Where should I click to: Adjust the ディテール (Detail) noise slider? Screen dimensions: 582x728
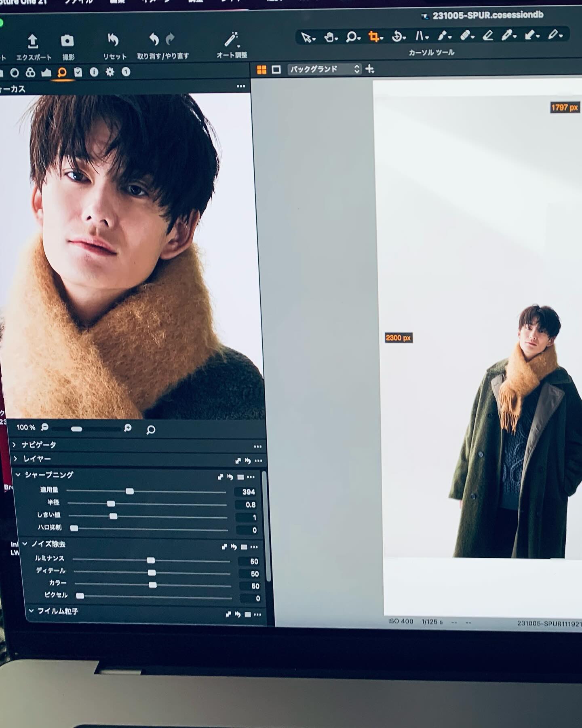[x=152, y=573]
